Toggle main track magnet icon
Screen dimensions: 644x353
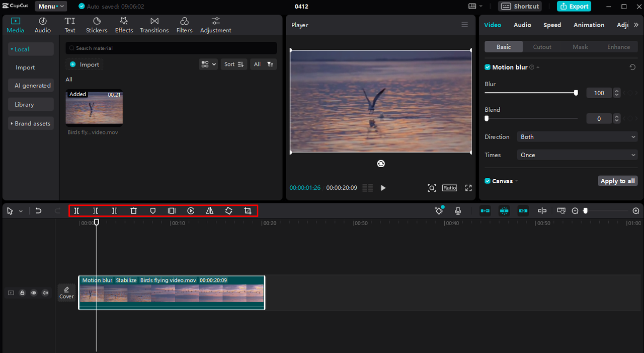tap(485, 211)
